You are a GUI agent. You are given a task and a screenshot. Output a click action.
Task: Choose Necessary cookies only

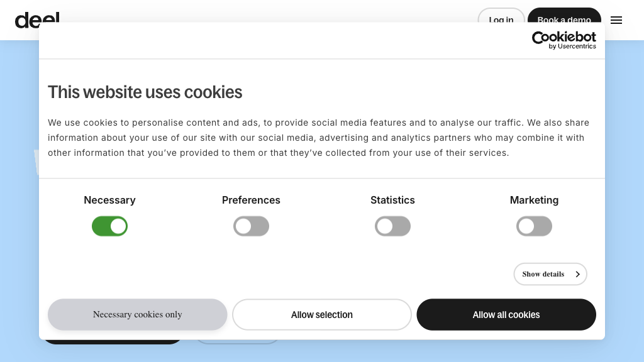tap(137, 314)
